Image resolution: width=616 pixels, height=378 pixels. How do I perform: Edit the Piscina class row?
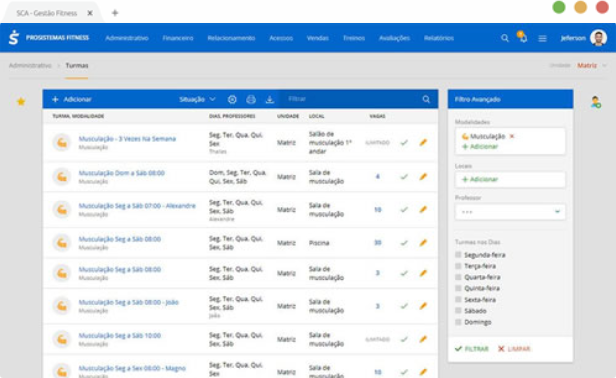point(423,243)
